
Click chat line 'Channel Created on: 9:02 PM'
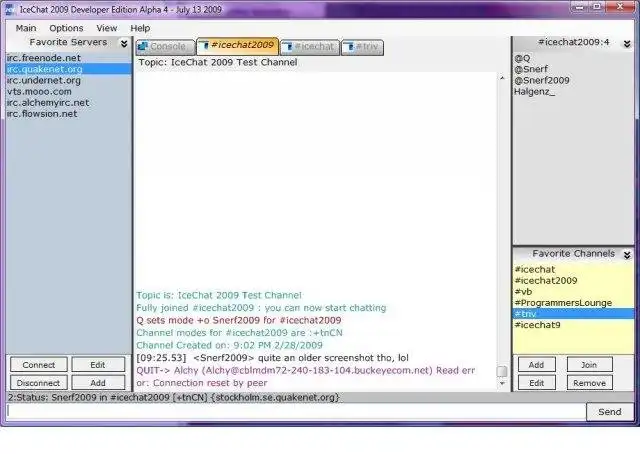[229, 345]
